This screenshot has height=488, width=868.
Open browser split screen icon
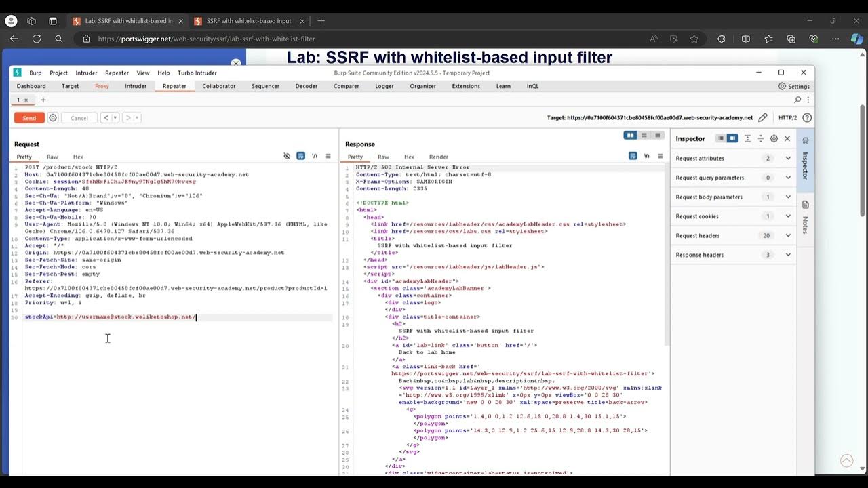pyautogui.click(x=746, y=39)
